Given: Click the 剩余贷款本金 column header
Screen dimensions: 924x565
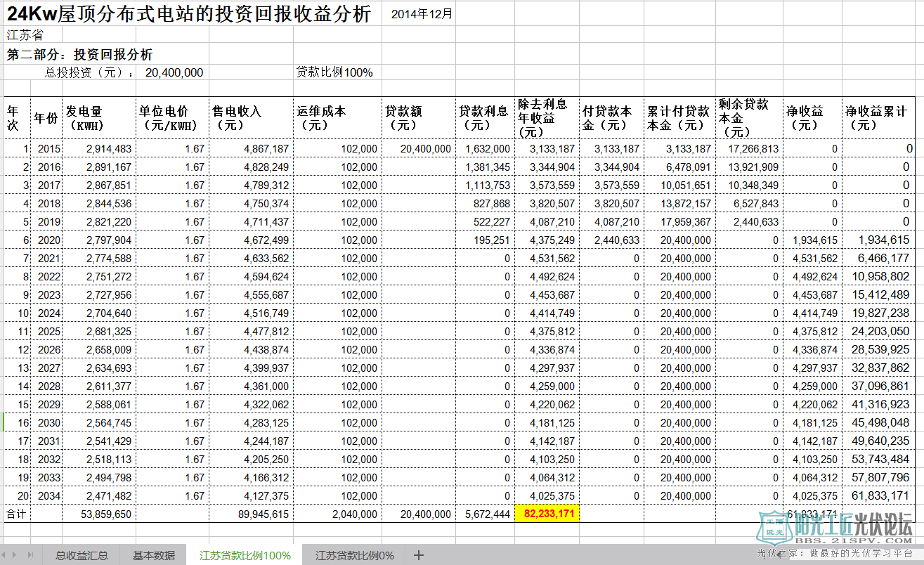Looking at the screenshot, I should (x=748, y=117).
